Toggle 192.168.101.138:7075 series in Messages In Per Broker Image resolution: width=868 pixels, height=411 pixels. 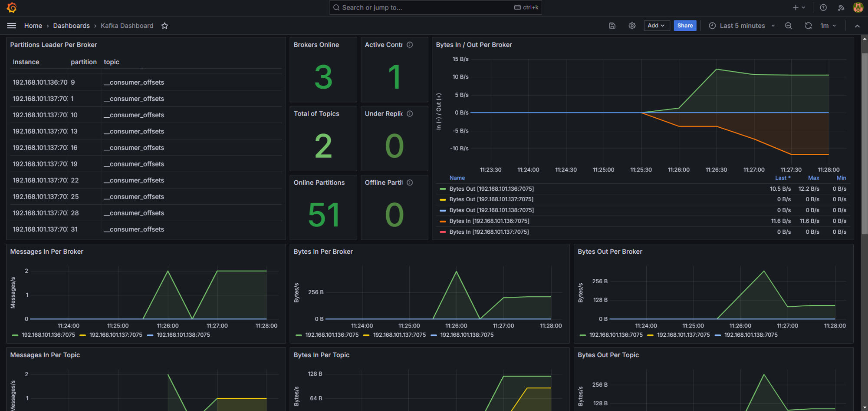tap(183, 335)
